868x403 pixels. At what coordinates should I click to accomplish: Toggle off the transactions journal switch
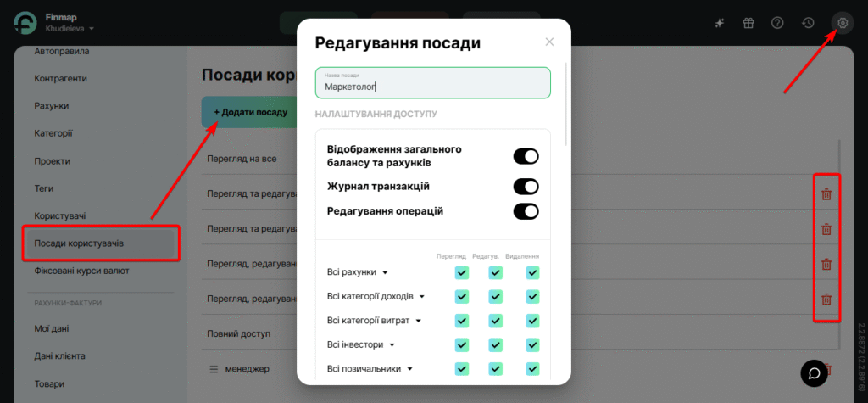click(526, 187)
